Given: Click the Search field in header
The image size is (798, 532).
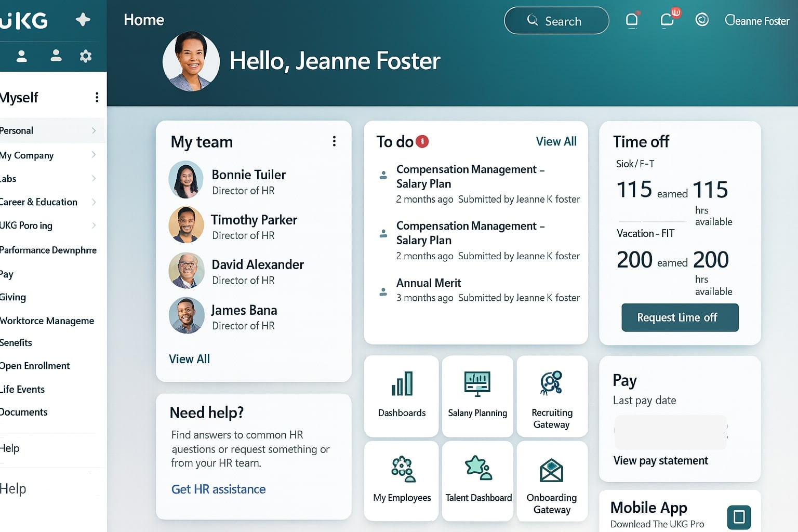Looking at the screenshot, I should pyautogui.click(x=556, y=21).
